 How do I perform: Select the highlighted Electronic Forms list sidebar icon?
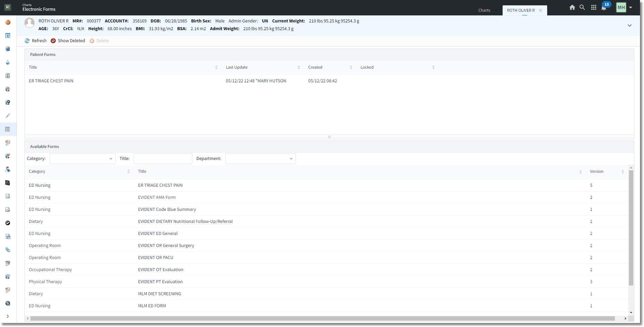[x=8, y=129]
